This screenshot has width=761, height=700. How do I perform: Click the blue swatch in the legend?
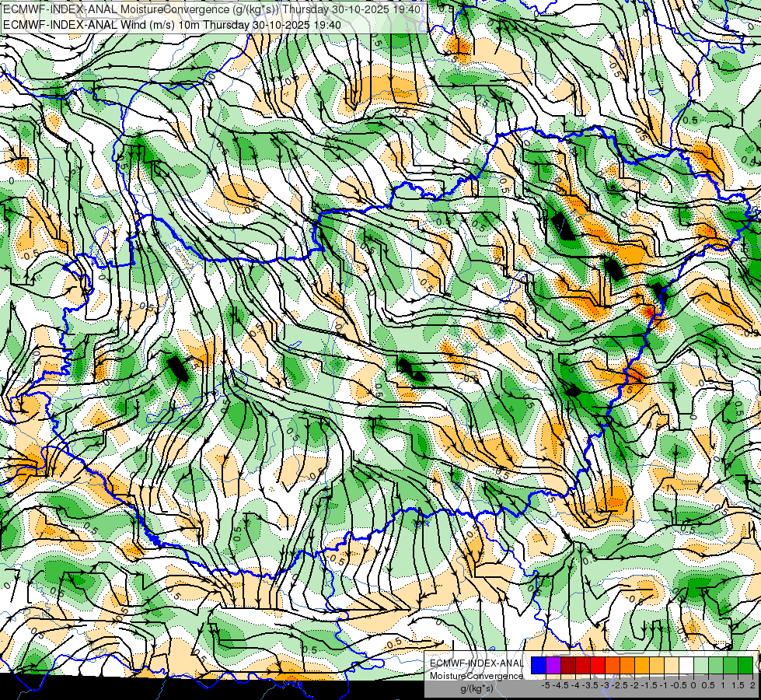tap(539, 666)
